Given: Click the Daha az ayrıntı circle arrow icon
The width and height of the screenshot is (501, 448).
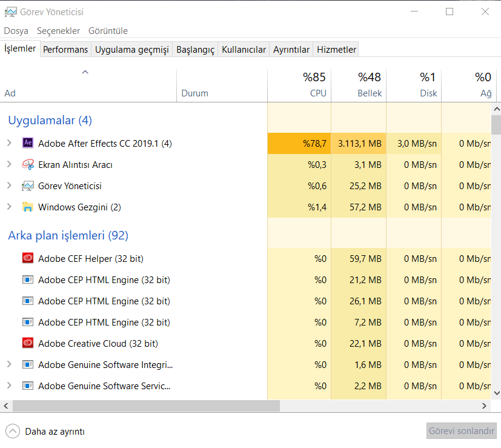Looking at the screenshot, I should click(x=13, y=431).
